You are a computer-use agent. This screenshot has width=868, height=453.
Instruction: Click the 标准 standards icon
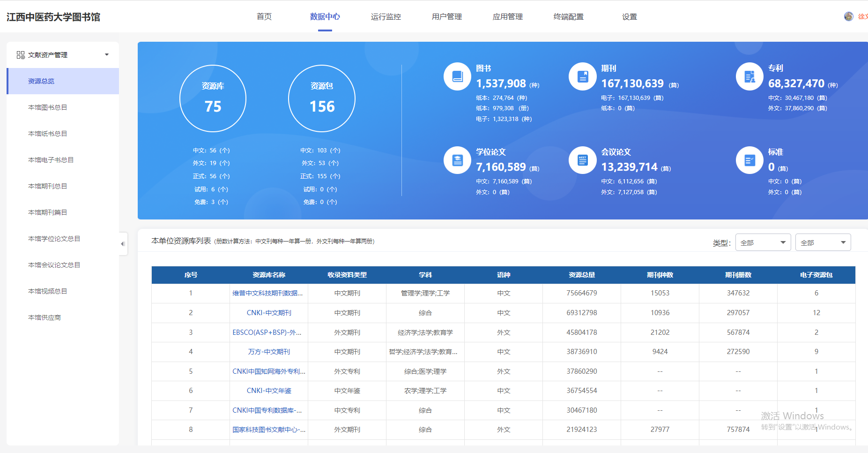click(749, 160)
